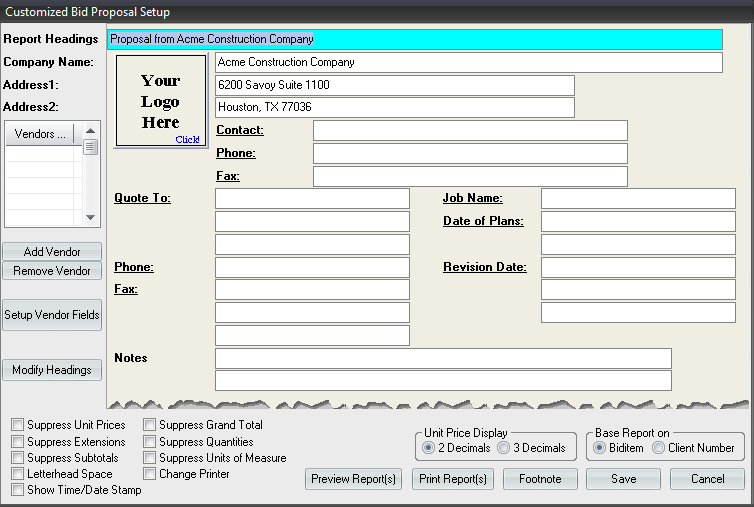The height and width of the screenshot is (507, 754).
Task: Click company Fax field beside logo
Action: 470,176
